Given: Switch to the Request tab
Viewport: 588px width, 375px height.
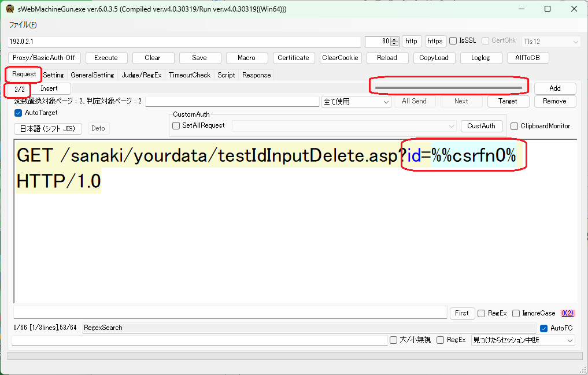Looking at the screenshot, I should (24, 74).
